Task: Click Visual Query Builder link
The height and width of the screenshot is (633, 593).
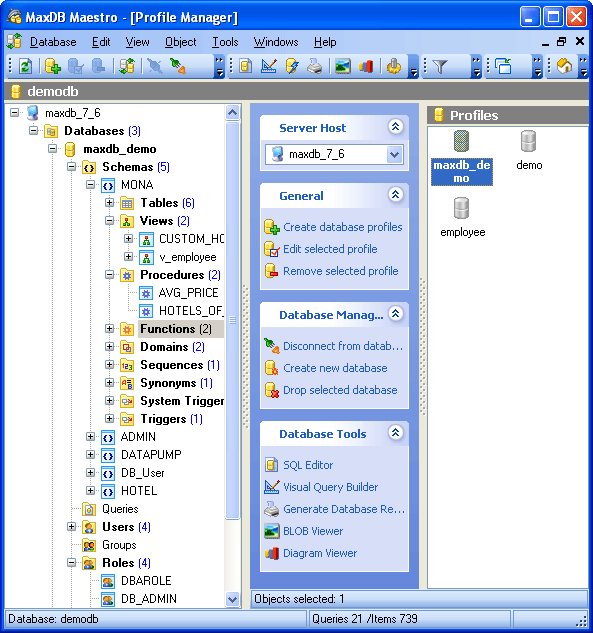Action: [x=331, y=487]
